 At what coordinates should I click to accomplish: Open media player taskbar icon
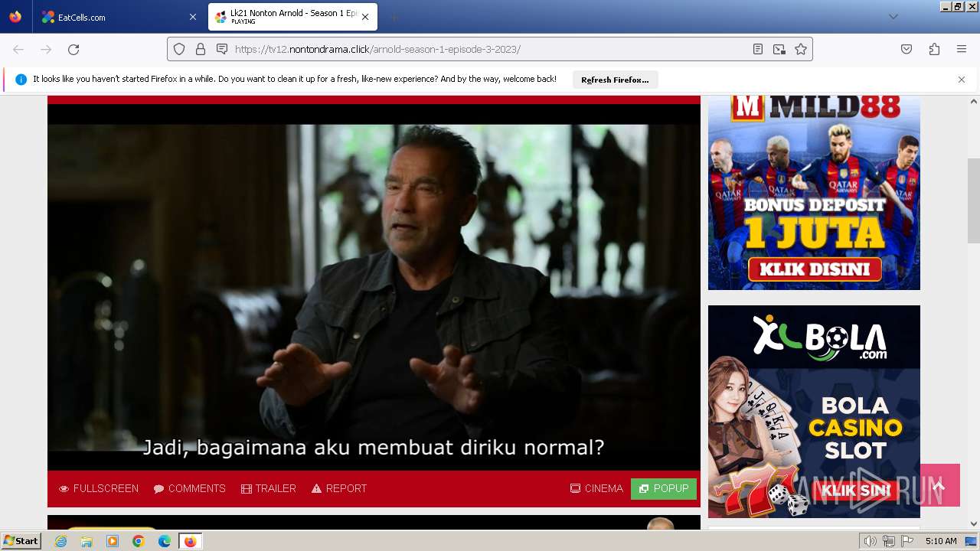(x=113, y=541)
